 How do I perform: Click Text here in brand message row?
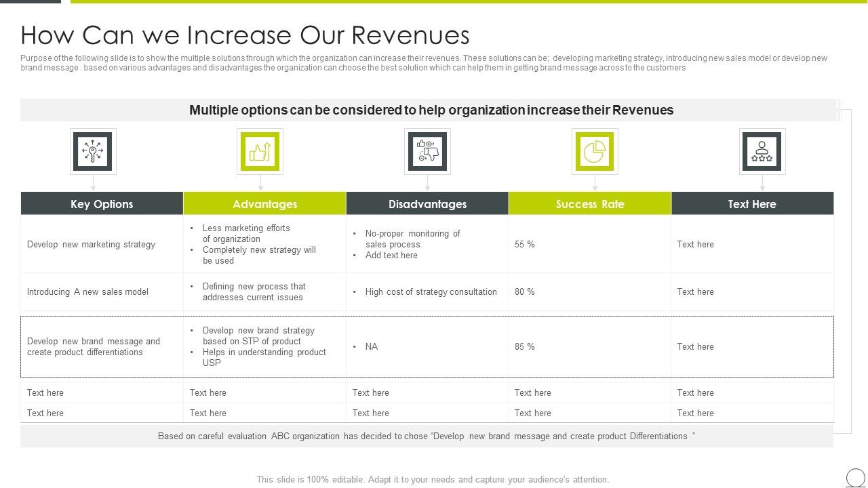point(695,347)
